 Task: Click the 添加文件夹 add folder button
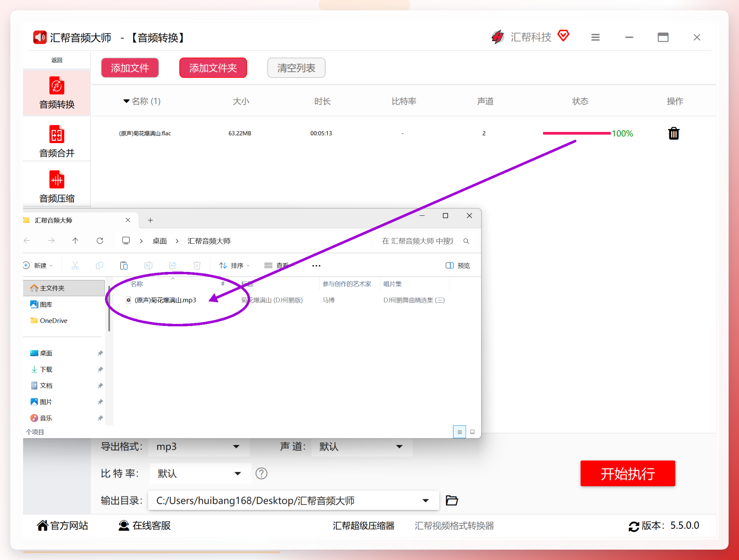pyautogui.click(x=213, y=68)
